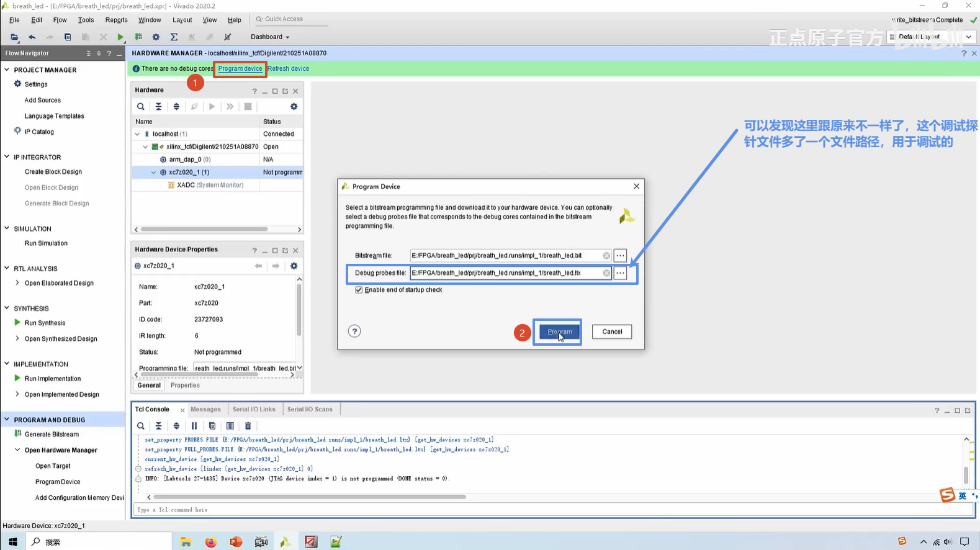Open Firefox from taskbar

[x=210, y=542]
